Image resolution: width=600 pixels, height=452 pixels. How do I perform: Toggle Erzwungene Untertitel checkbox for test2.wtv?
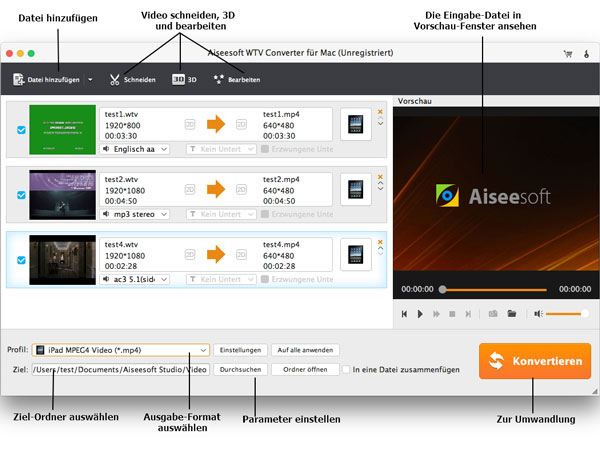click(x=264, y=214)
